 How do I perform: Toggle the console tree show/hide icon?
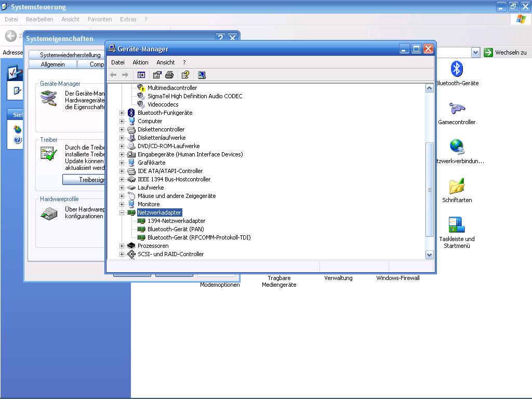click(141, 75)
